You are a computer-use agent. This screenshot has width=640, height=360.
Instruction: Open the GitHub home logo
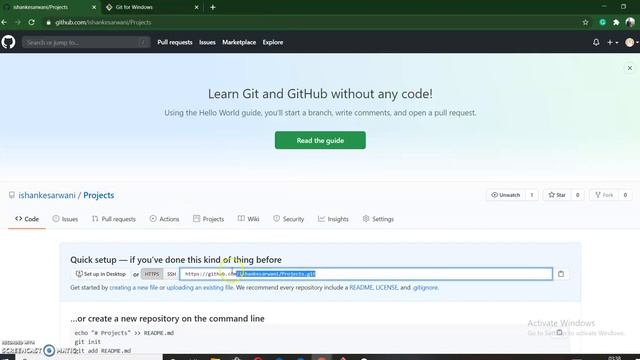8,42
